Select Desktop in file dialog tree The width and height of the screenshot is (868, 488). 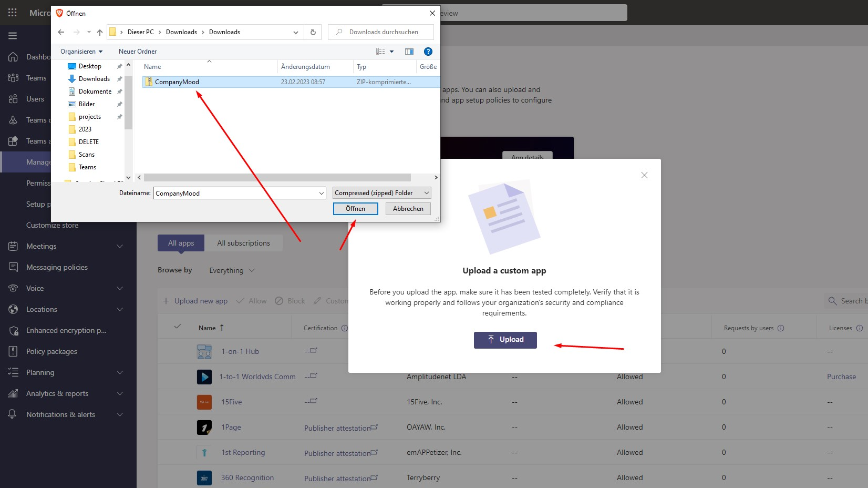coord(90,66)
